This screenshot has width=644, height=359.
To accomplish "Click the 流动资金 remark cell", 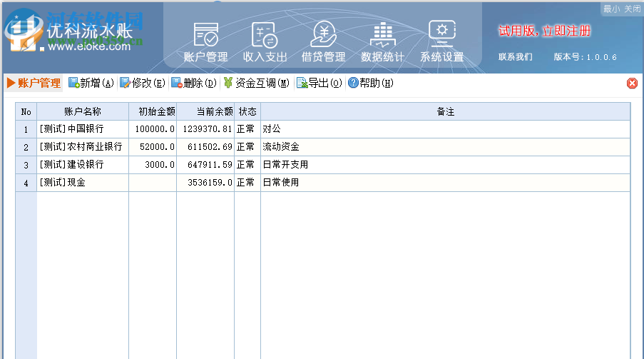I will pos(445,147).
